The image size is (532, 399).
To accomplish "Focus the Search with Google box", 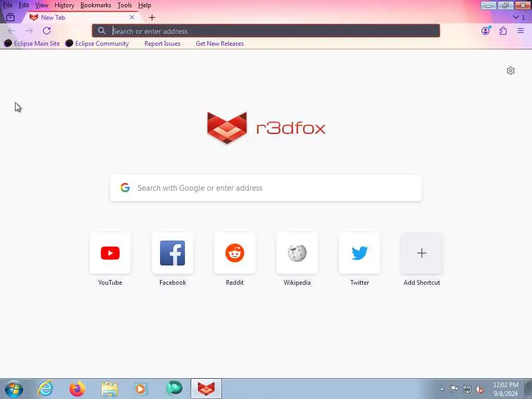I will coord(266,188).
